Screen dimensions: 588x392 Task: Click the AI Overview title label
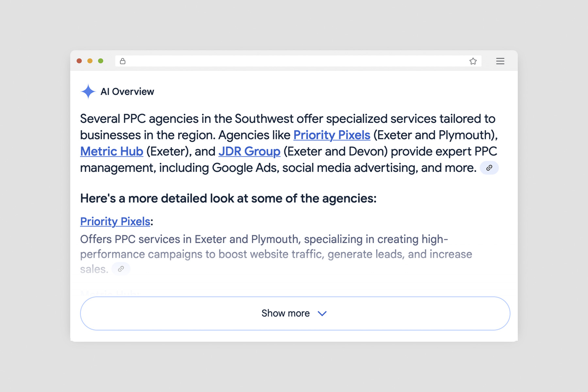(x=127, y=91)
